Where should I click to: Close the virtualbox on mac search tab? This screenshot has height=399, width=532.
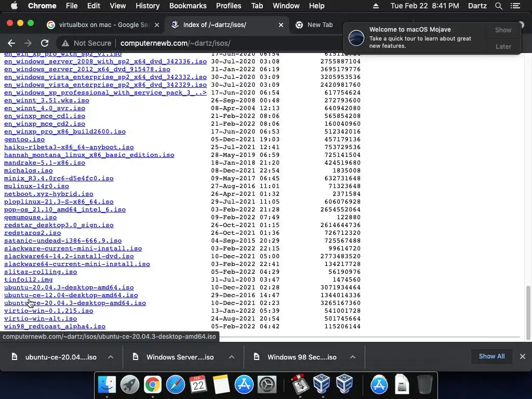[x=157, y=25]
